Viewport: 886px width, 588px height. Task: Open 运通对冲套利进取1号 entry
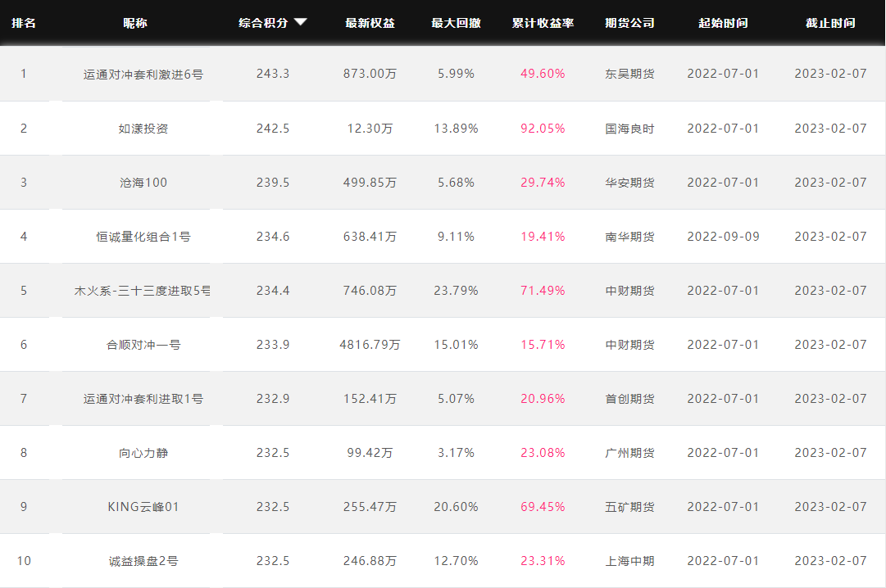point(143,399)
